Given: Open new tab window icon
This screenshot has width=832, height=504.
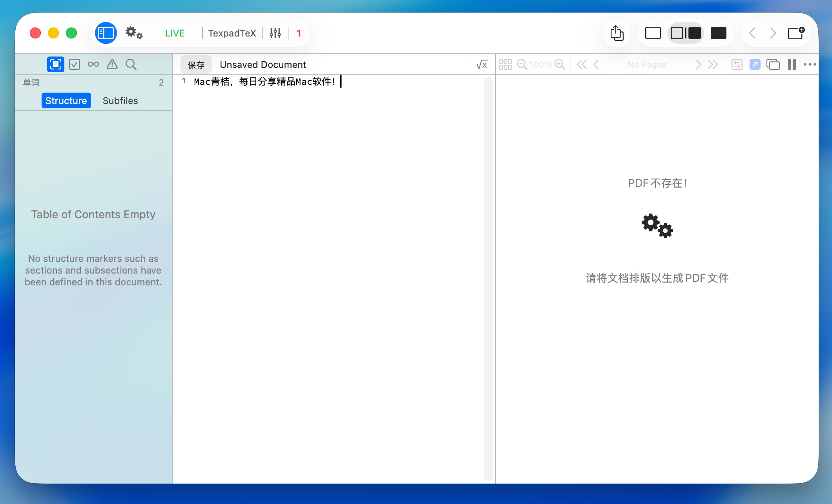Looking at the screenshot, I should pos(796,33).
